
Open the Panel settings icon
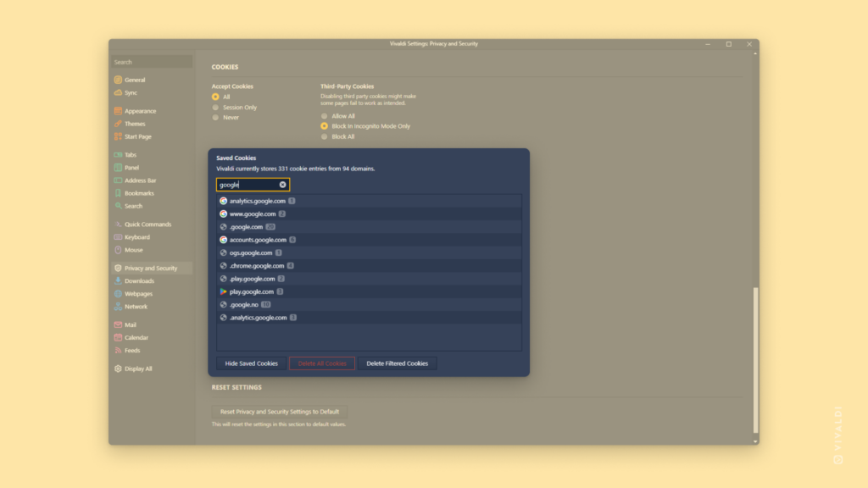pyautogui.click(x=118, y=167)
